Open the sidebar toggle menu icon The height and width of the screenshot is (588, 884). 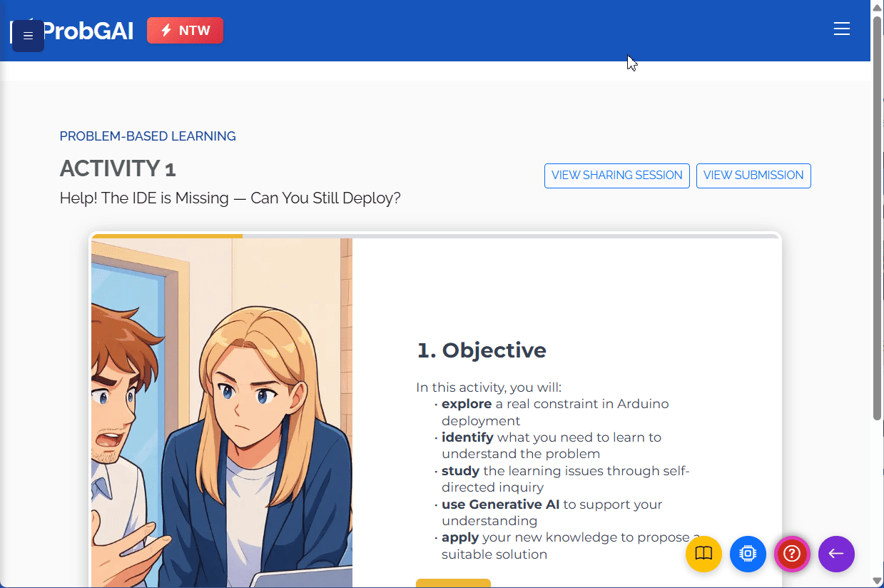tap(29, 36)
